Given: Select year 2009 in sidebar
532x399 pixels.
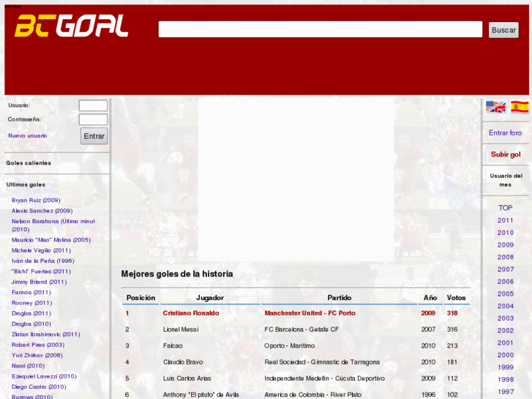Looking at the screenshot, I should [x=506, y=245].
